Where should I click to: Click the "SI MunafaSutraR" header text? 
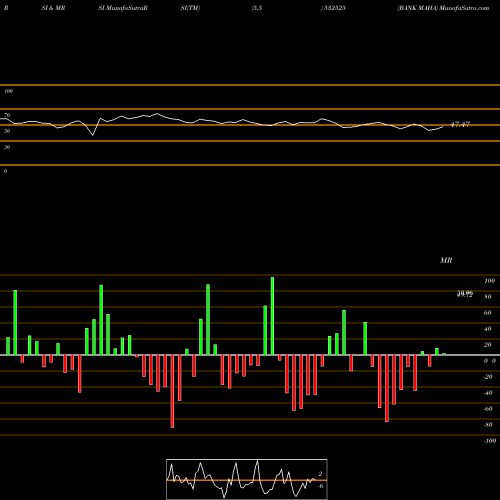click(123, 8)
